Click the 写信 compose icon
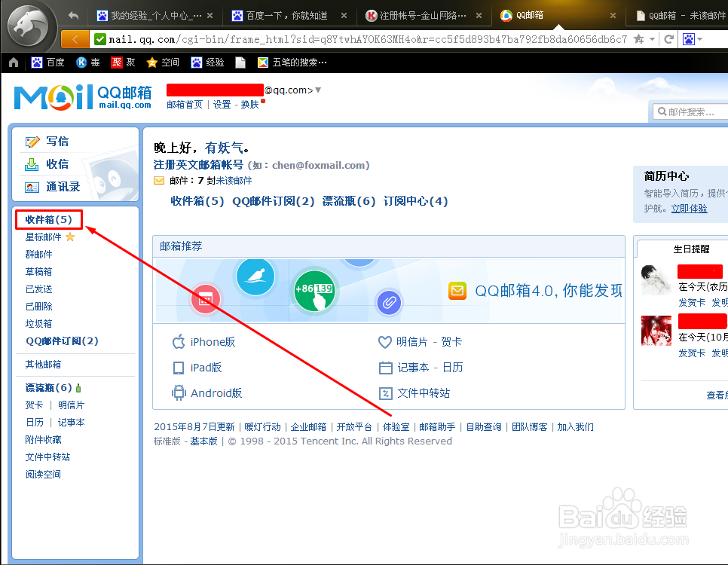 pos(32,142)
